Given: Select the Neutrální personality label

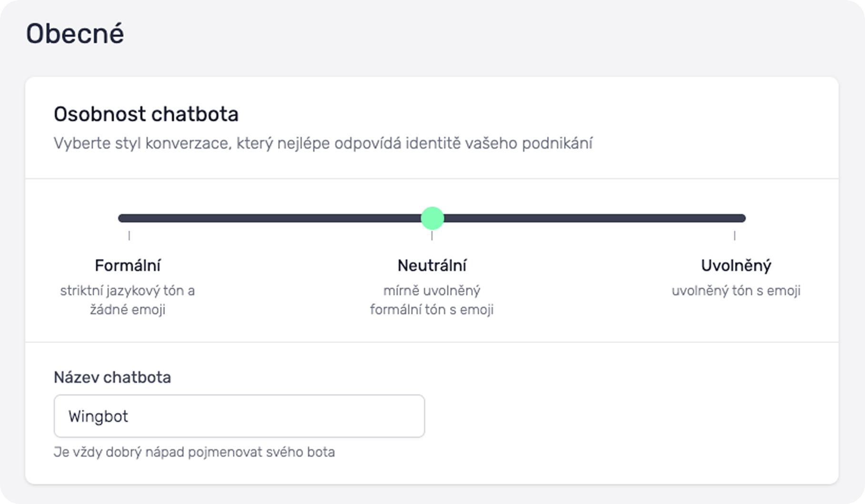Looking at the screenshot, I should coord(432,265).
